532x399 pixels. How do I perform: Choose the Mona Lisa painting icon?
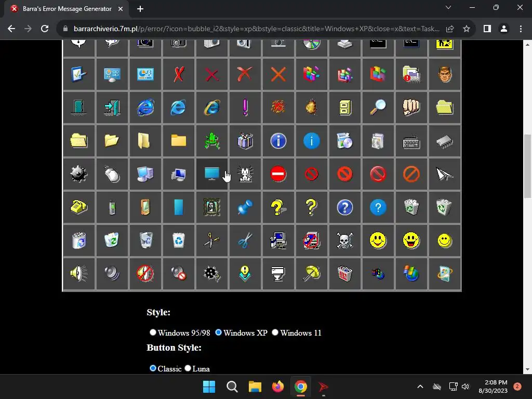click(212, 207)
